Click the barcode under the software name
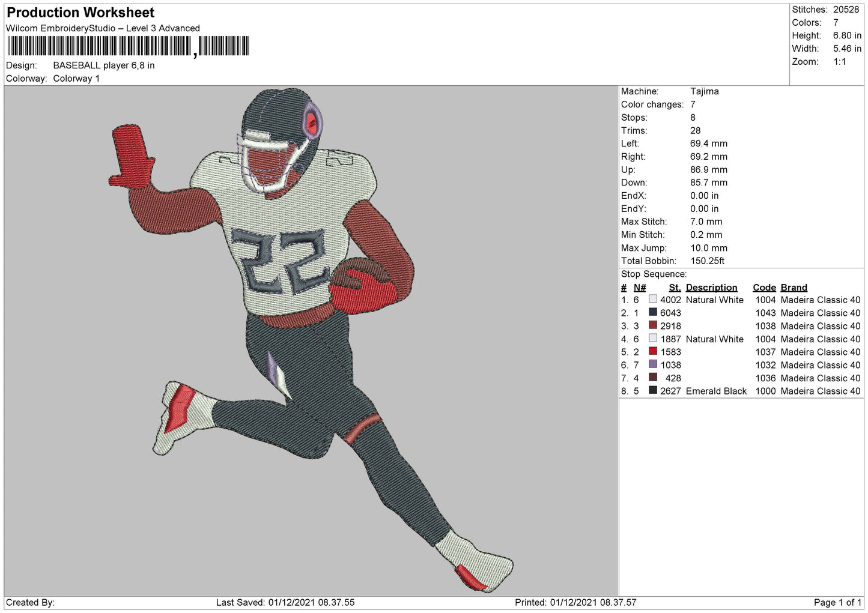The width and height of the screenshot is (868, 613). pos(128,46)
